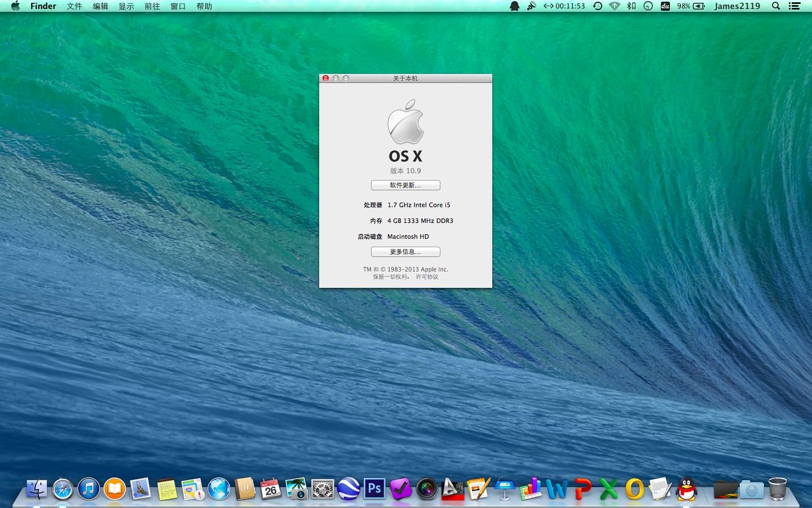Click the circular clock menu bar icon
Screen dimensions: 812x508
click(x=648, y=6)
